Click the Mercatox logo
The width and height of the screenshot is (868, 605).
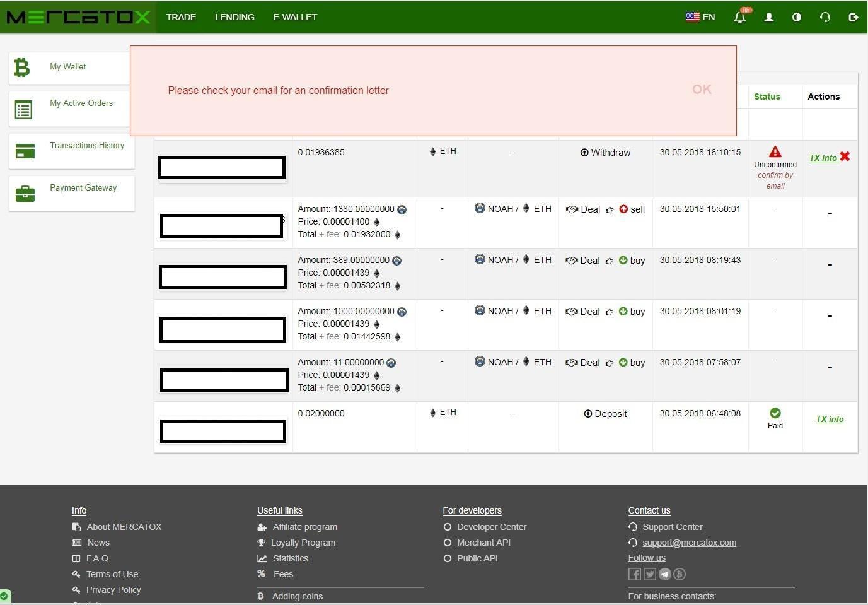click(78, 17)
